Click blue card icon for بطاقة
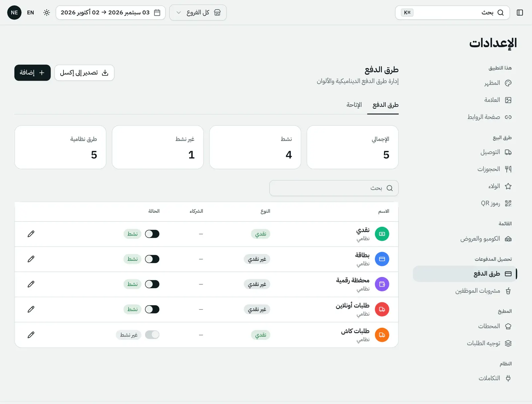532x404 pixels. [x=382, y=259]
